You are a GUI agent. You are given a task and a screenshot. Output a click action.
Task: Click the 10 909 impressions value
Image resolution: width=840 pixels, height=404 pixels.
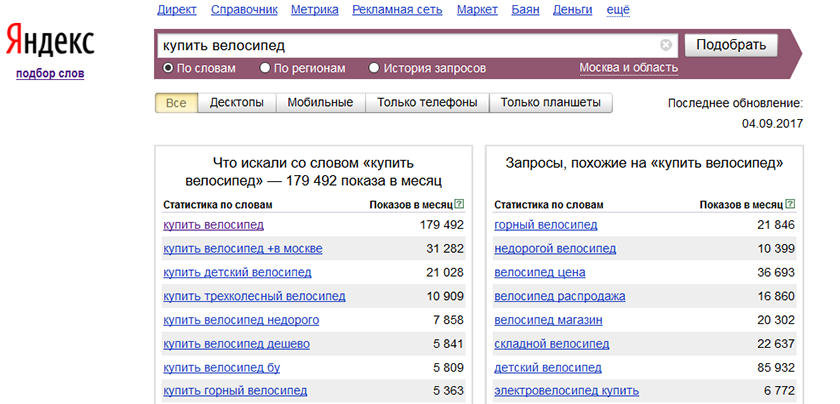click(x=445, y=296)
